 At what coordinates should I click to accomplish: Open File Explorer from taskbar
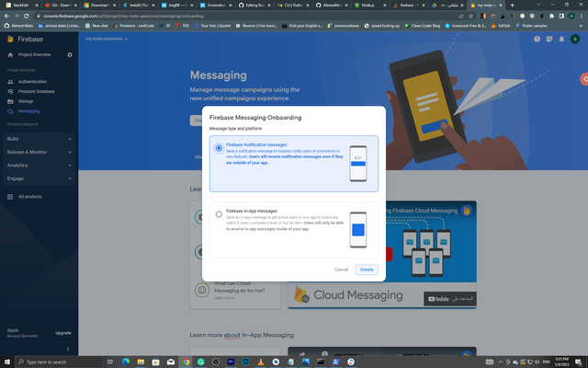(141, 362)
